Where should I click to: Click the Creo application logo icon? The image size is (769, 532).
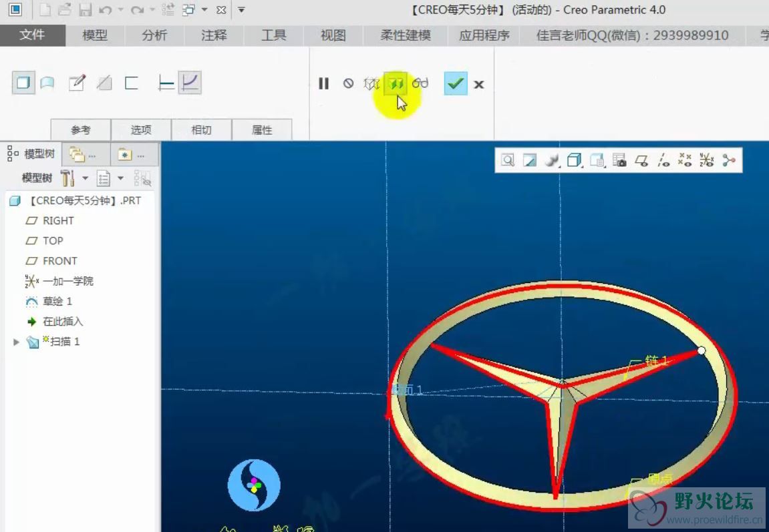pyautogui.click(x=15, y=10)
